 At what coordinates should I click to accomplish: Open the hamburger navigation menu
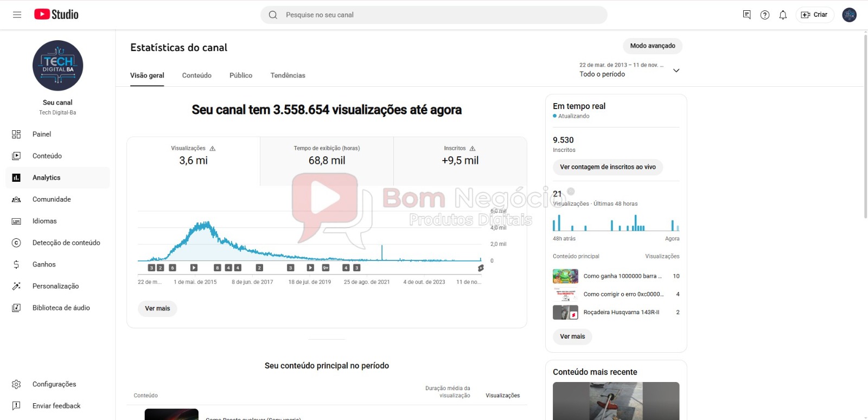[x=17, y=15]
